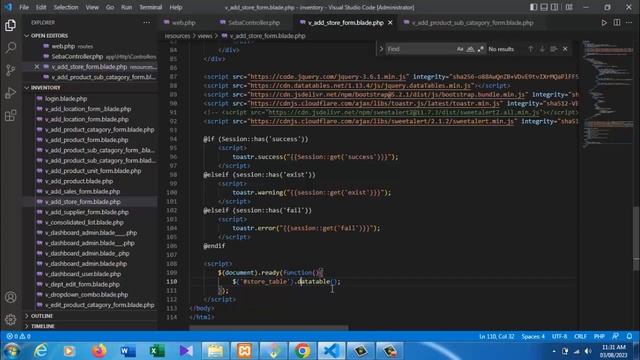Open Google Chrome from the taskbar

point(302,351)
